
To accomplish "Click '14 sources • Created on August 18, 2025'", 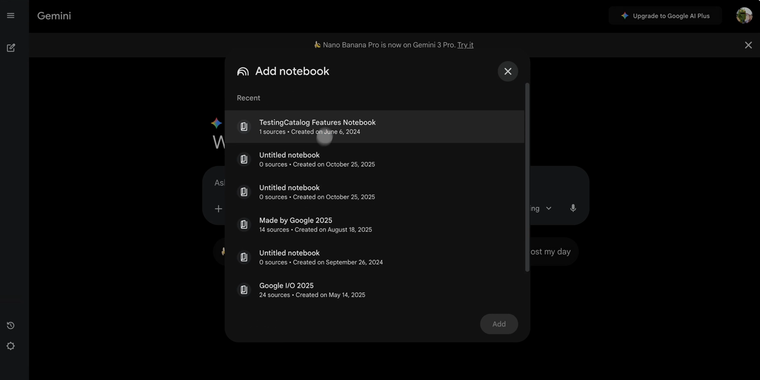I will (316, 230).
